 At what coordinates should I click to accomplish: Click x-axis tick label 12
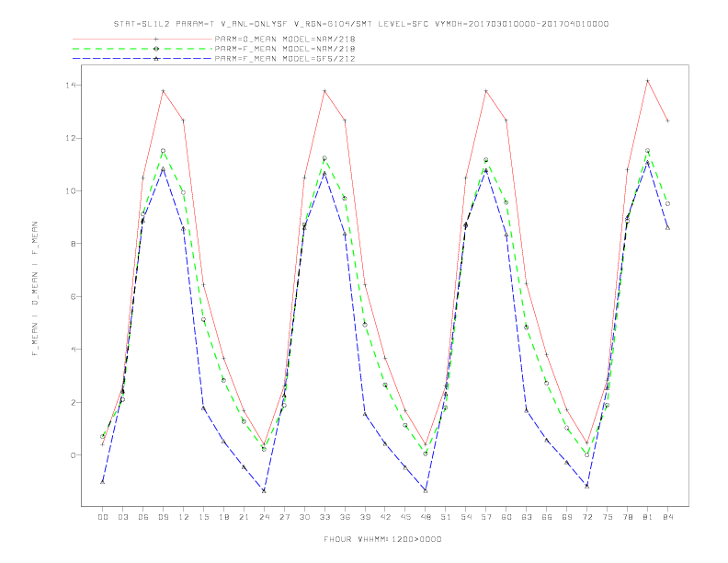(184, 517)
